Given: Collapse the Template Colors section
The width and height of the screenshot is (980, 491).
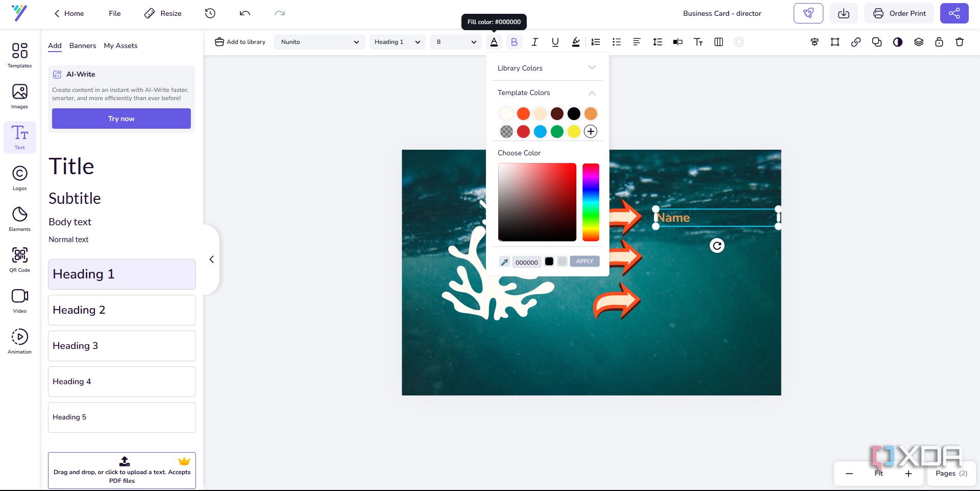Looking at the screenshot, I should coord(547,92).
